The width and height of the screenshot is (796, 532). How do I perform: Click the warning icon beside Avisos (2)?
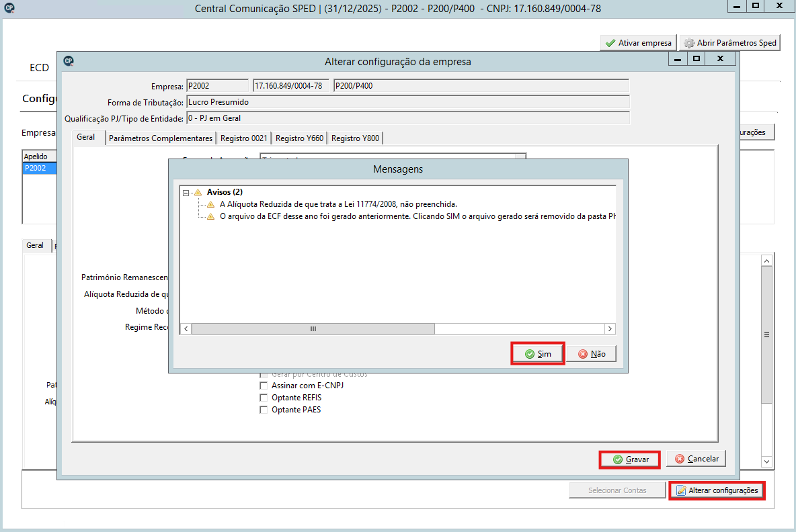pyautogui.click(x=198, y=192)
